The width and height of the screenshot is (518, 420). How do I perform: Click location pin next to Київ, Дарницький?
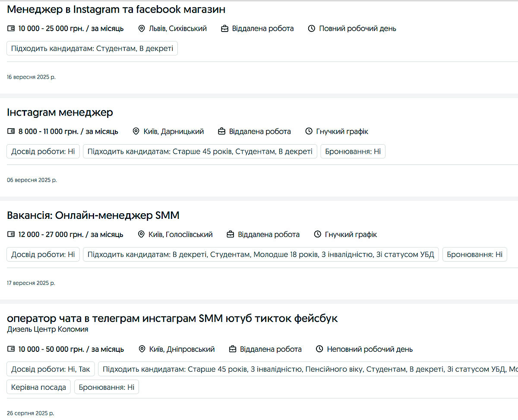[136, 131]
